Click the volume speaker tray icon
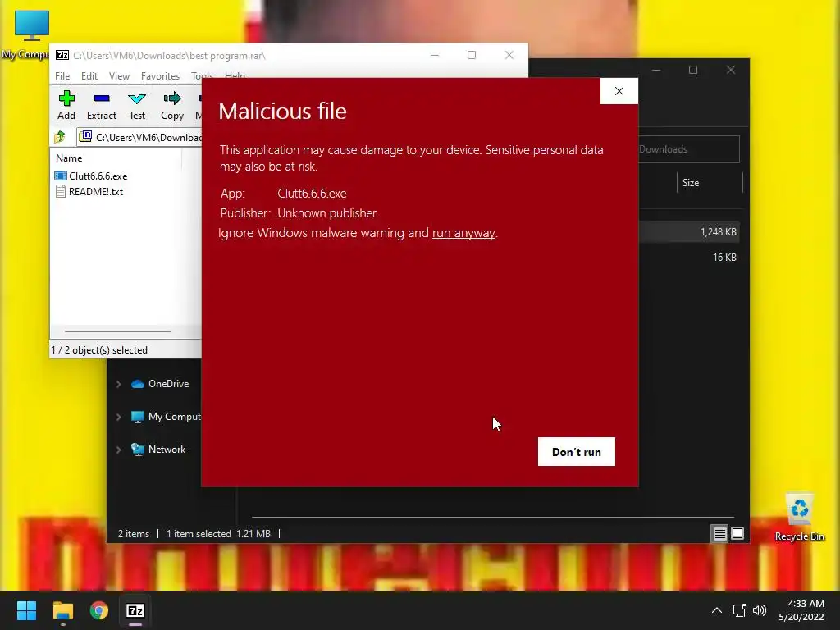The image size is (840, 630). pyautogui.click(x=759, y=610)
